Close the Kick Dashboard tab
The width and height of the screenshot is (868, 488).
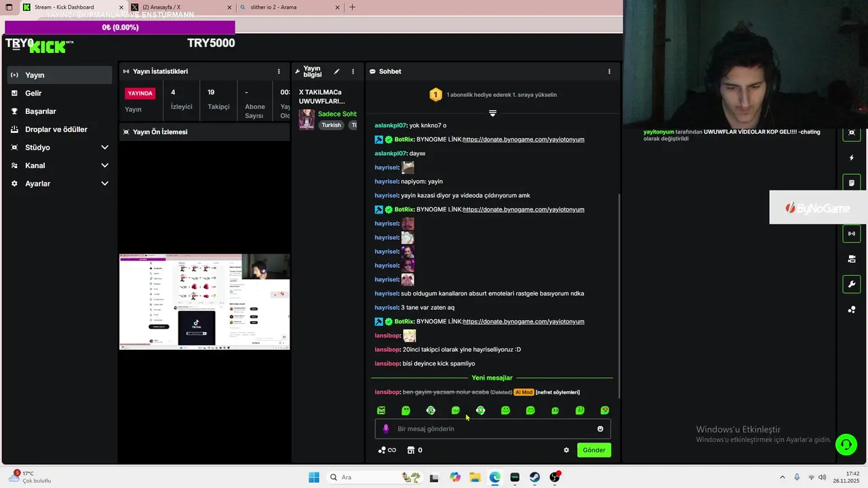(121, 7)
